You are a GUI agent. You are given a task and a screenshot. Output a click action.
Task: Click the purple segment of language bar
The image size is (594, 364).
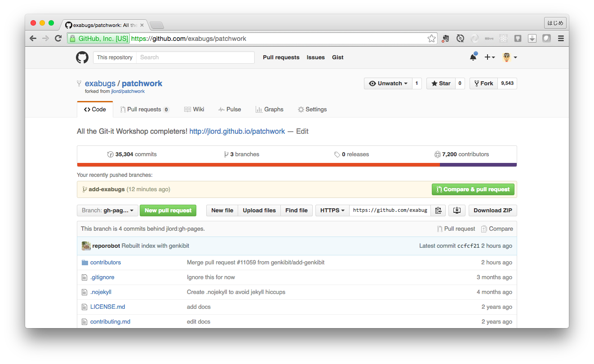pyautogui.click(x=478, y=165)
